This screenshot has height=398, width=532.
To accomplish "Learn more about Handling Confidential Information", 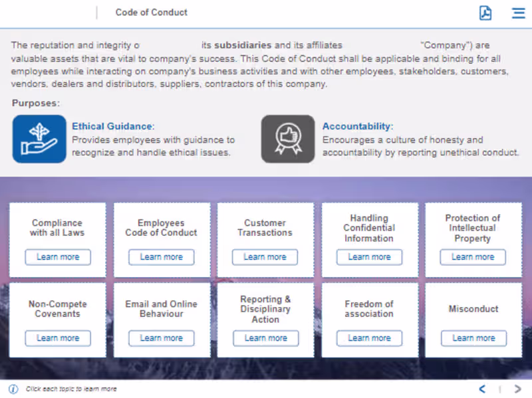I will click(x=369, y=257).
